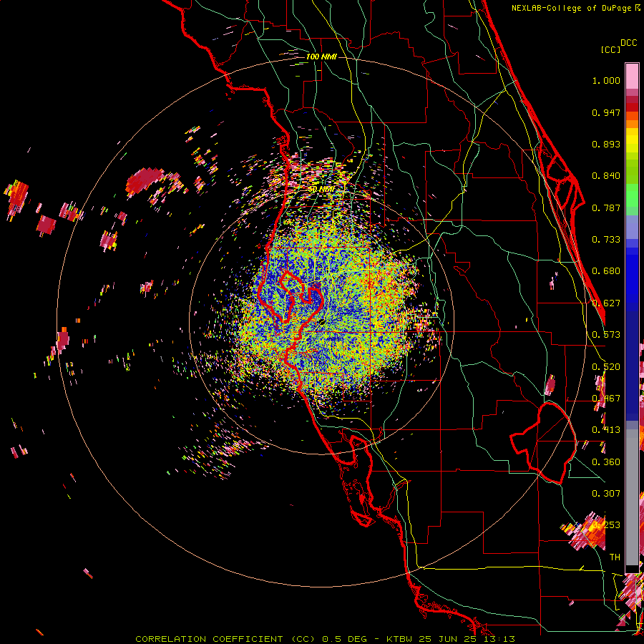
Task: Select the 0.413 scale value
Action: pos(606,430)
